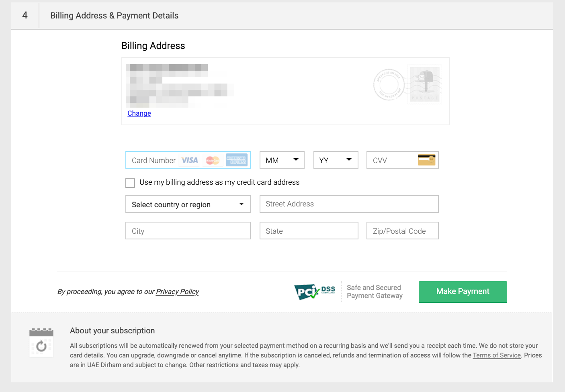Click the 'About your subscription' heading
The height and width of the screenshot is (392, 565).
click(112, 331)
